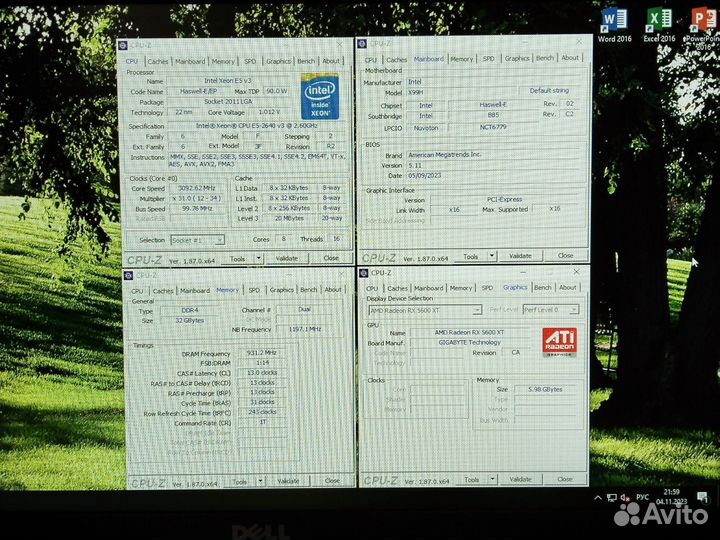
Task: Click Validate in Graphics window
Action: coord(520,479)
